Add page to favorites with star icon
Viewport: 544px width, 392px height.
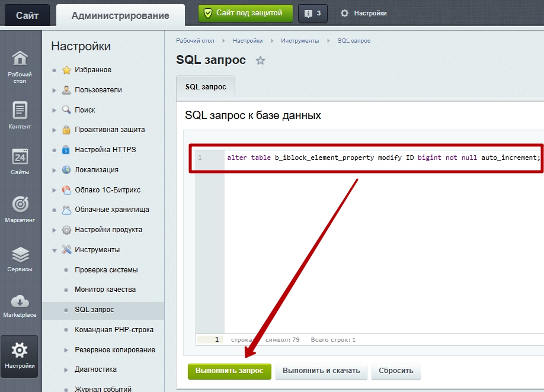click(x=260, y=61)
